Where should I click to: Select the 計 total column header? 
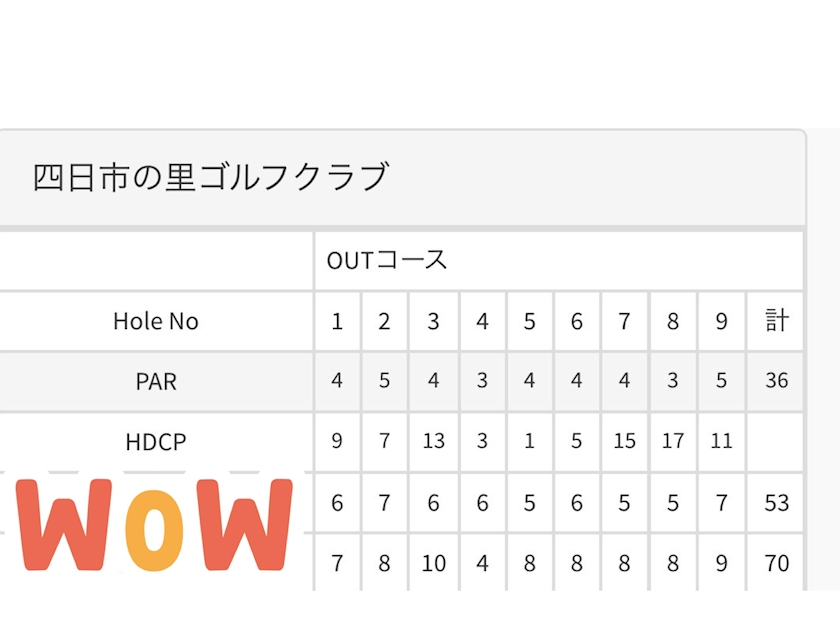click(x=776, y=321)
